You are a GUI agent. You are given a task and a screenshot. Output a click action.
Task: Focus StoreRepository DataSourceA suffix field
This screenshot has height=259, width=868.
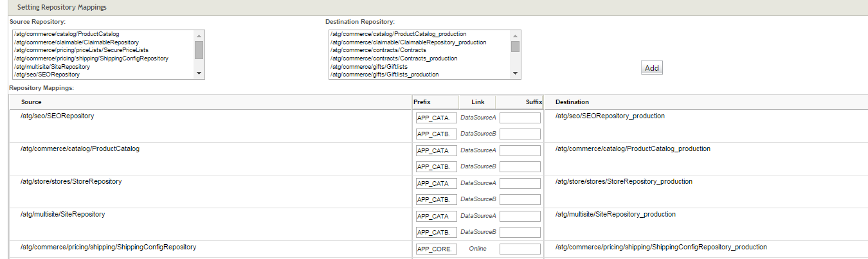click(520, 183)
